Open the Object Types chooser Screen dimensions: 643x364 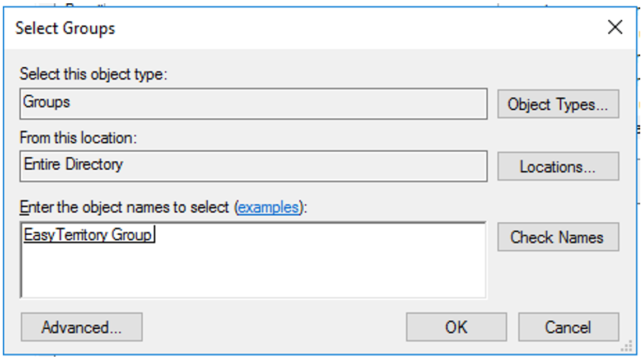558,104
